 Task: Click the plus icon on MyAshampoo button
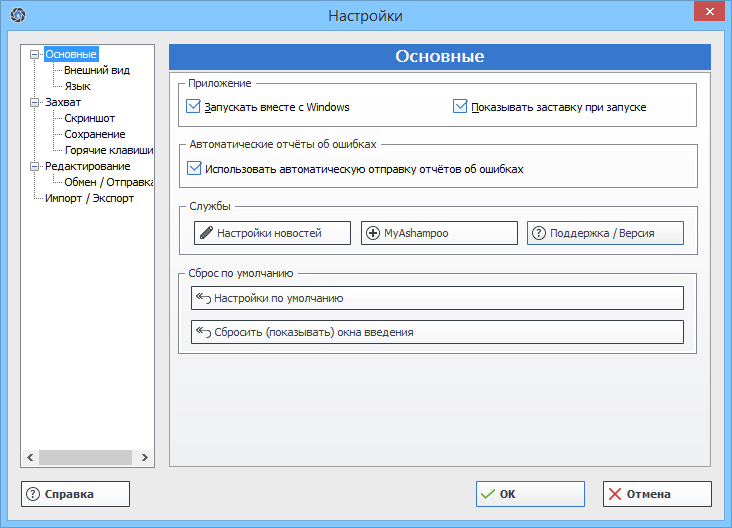[373, 233]
